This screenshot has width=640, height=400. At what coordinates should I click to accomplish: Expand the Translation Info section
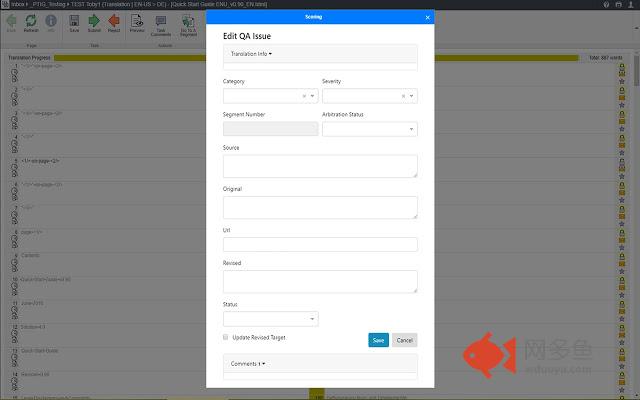(251, 54)
